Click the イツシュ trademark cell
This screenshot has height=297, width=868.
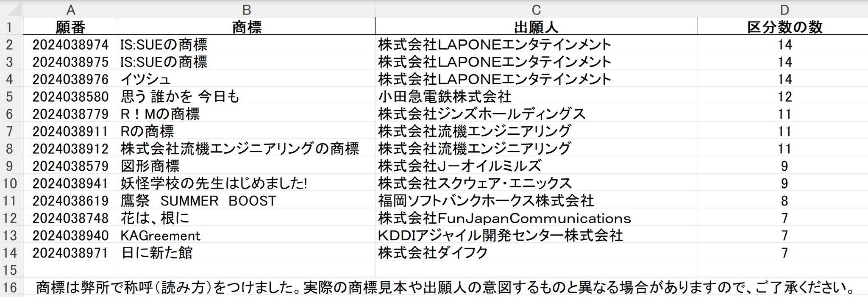[x=247, y=79]
